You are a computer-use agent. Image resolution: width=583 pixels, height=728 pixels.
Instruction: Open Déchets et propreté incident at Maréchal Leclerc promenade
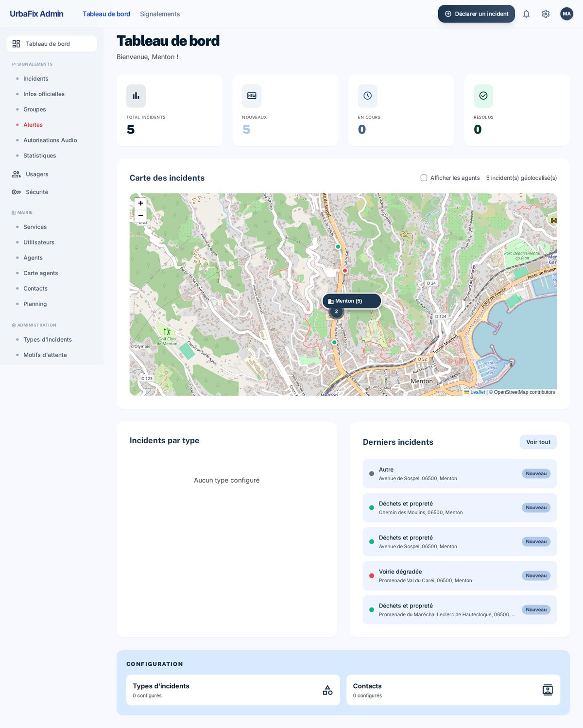click(460, 610)
